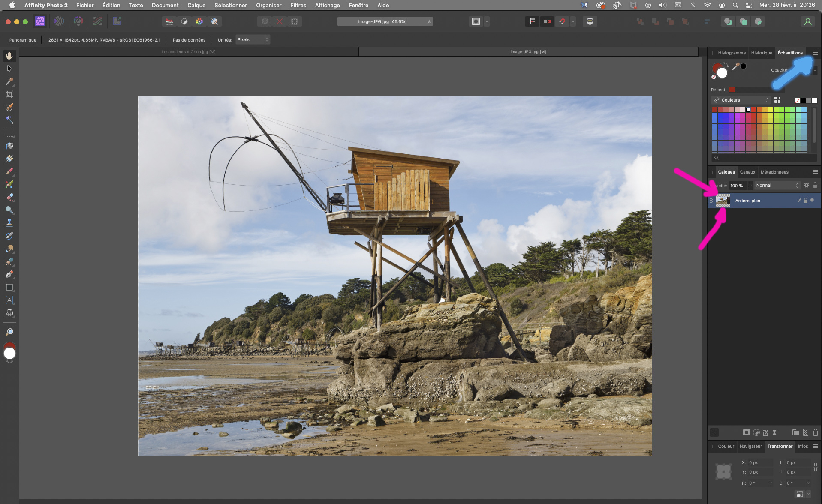Toggle the layer lock beside the cog

tap(815, 185)
